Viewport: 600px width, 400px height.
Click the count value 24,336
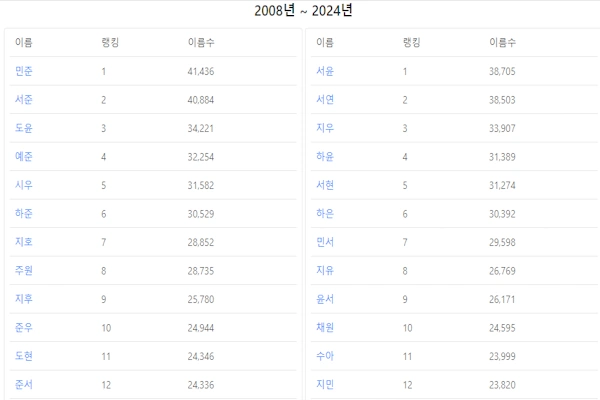point(201,385)
